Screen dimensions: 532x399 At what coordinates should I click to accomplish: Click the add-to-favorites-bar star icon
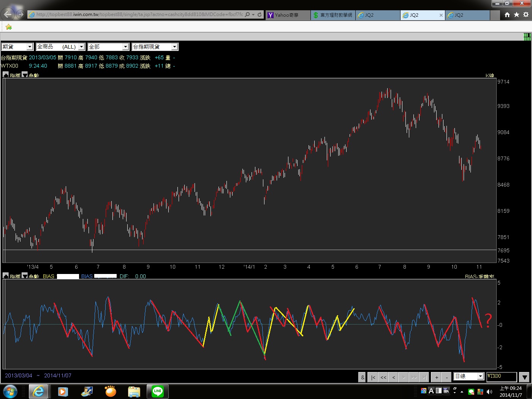8,27
